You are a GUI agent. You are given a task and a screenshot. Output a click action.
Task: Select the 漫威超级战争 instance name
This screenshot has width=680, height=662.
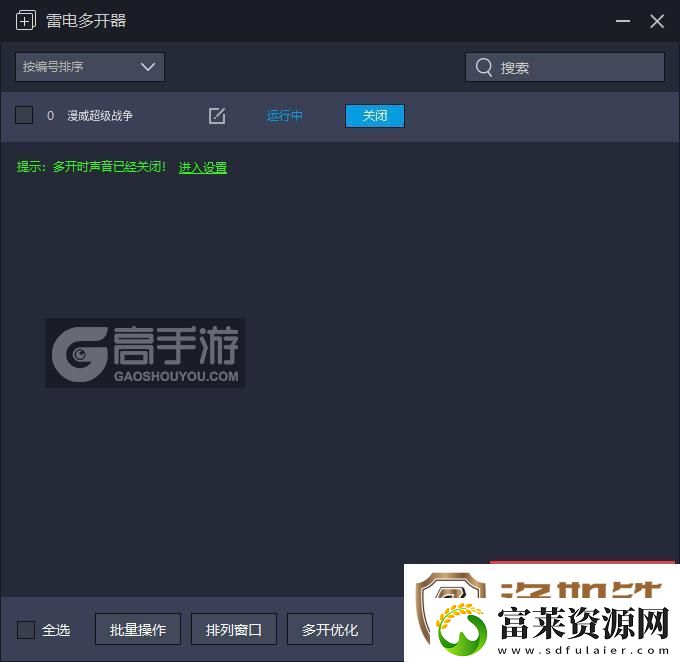pos(100,115)
